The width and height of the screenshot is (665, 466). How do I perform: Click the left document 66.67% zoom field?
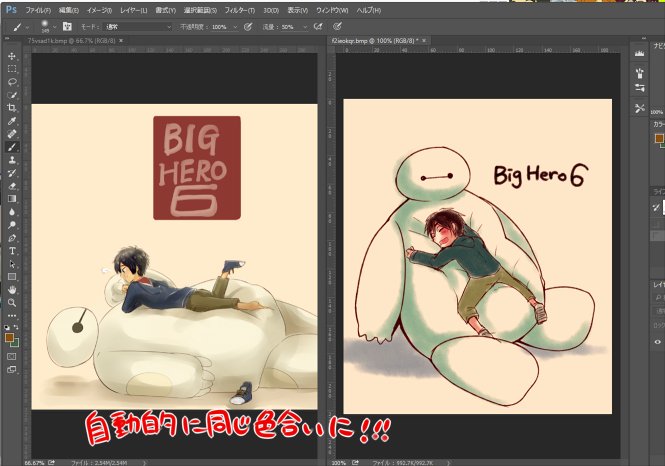[x=35, y=462]
